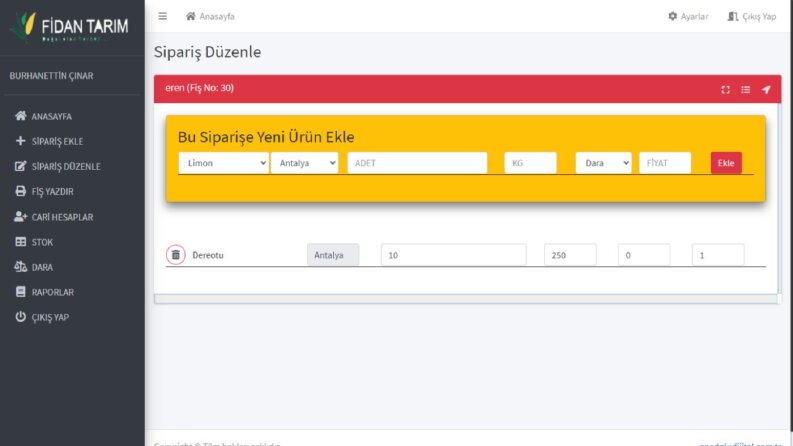This screenshot has width=793, height=446.
Task: Click disabled Antalya field in Dereotu row
Action: tap(333, 255)
